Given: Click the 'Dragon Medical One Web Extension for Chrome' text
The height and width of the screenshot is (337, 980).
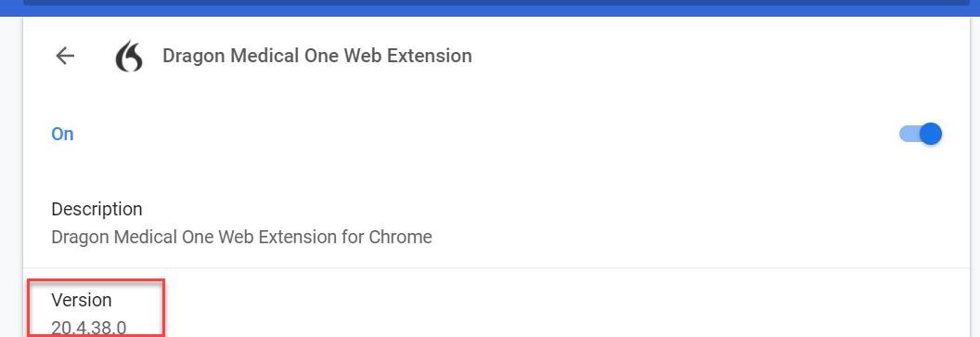Looking at the screenshot, I should (x=241, y=238).
